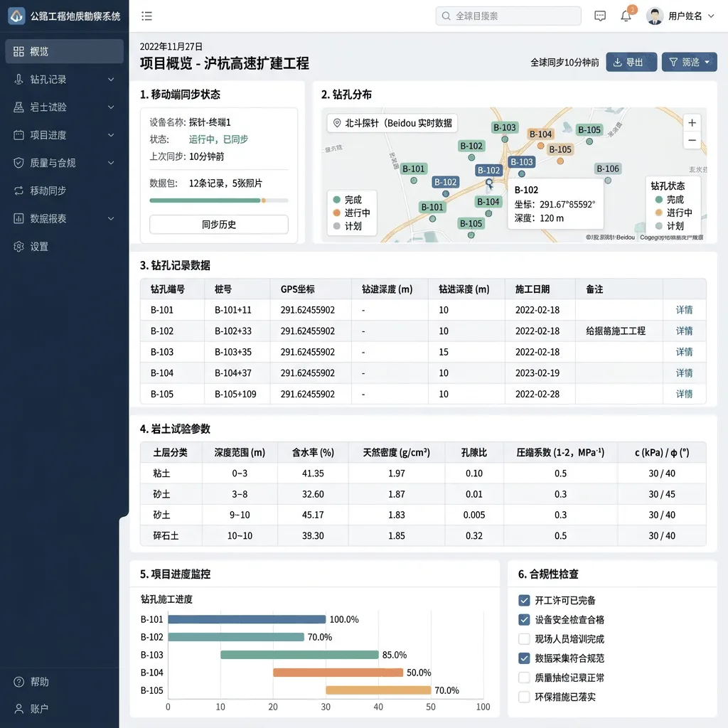Click the 设置 gear icon
Screen dimensions: 728x728
(x=18, y=247)
